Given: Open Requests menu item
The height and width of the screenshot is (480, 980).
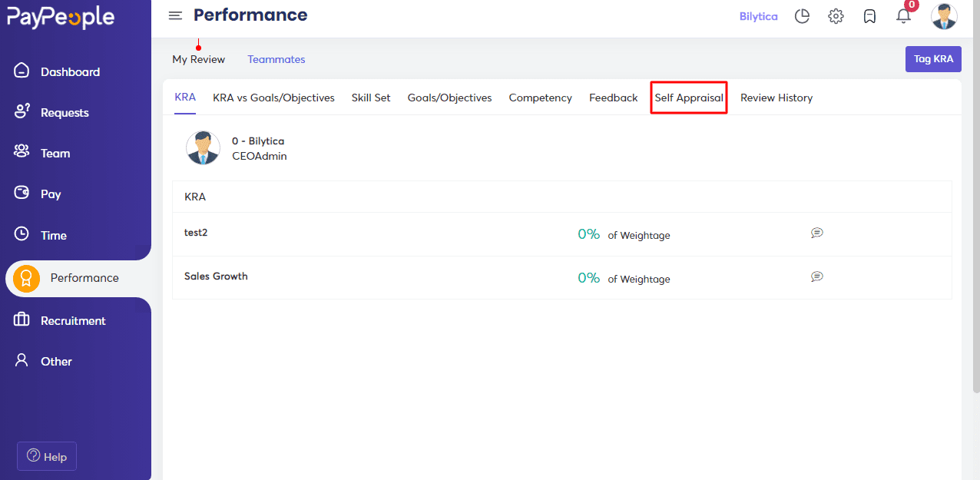Looking at the screenshot, I should point(65,112).
